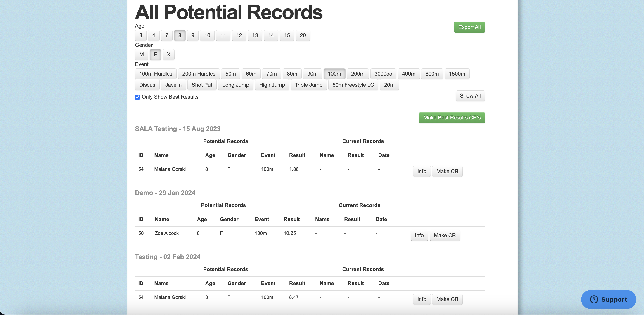Make CR for Zoe Alcock 10.25 result
Image resolution: width=644 pixels, height=315 pixels.
(x=445, y=235)
